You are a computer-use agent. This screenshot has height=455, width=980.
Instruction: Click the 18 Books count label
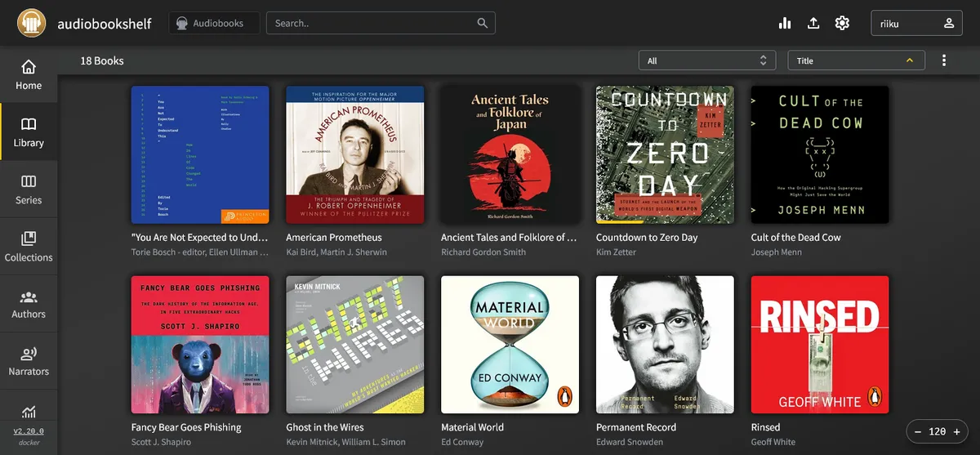102,60
